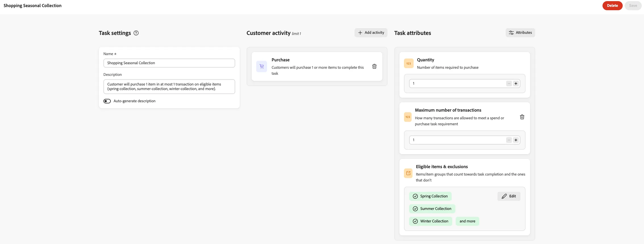Screen dimensions: 644x244
Task: Click the Purchase cart icon
Action: [262, 66]
